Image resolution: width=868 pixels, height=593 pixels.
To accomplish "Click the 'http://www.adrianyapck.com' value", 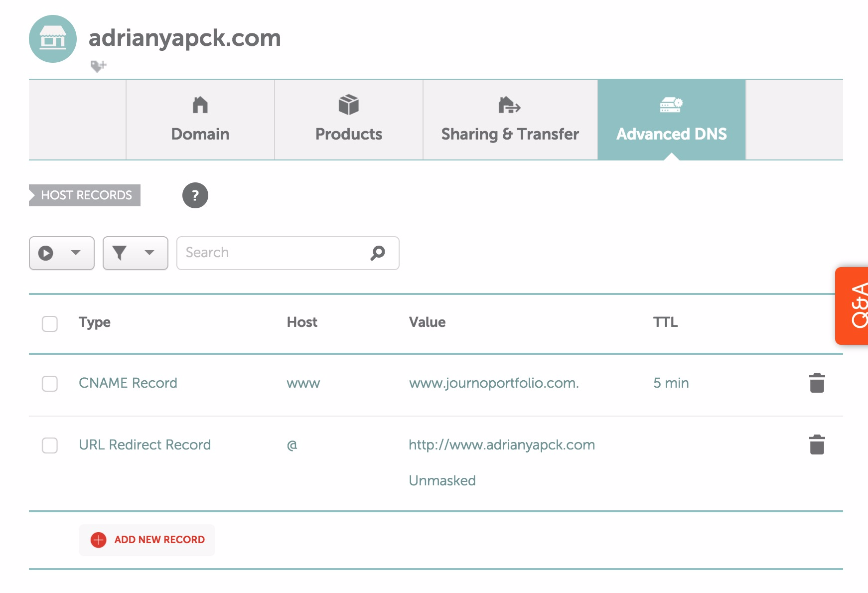I will pyautogui.click(x=502, y=445).
